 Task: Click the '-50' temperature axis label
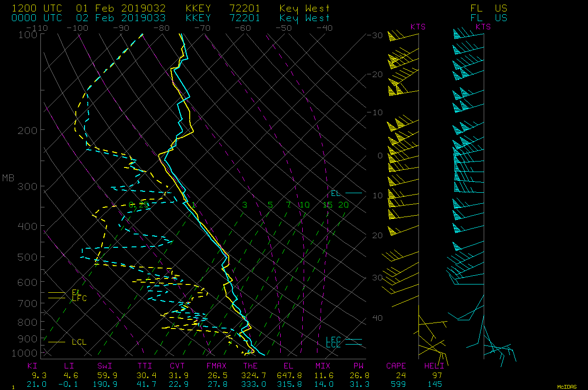coord(284,28)
